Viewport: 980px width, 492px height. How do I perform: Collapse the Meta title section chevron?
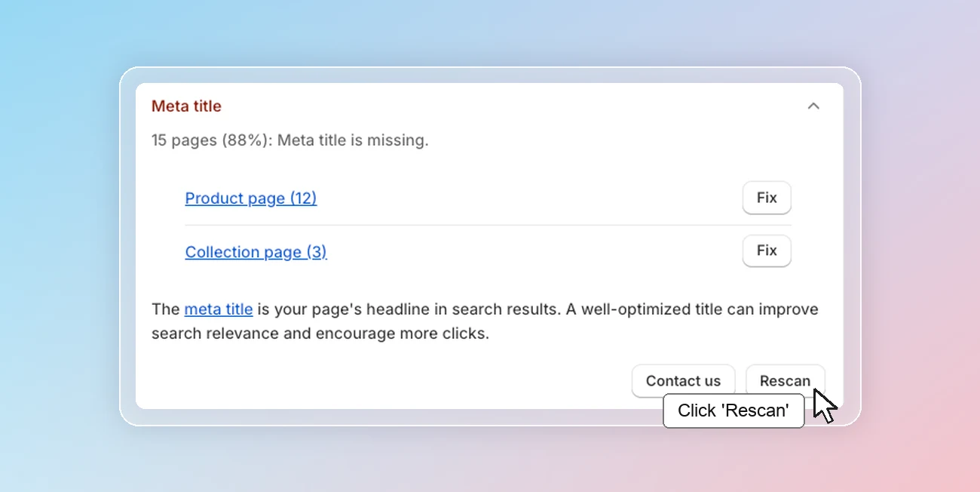click(813, 106)
